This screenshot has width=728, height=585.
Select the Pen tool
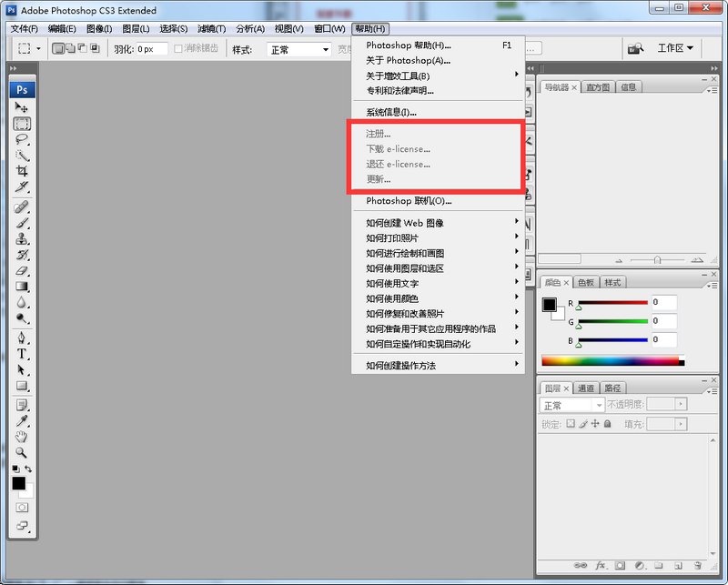pos(21,338)
